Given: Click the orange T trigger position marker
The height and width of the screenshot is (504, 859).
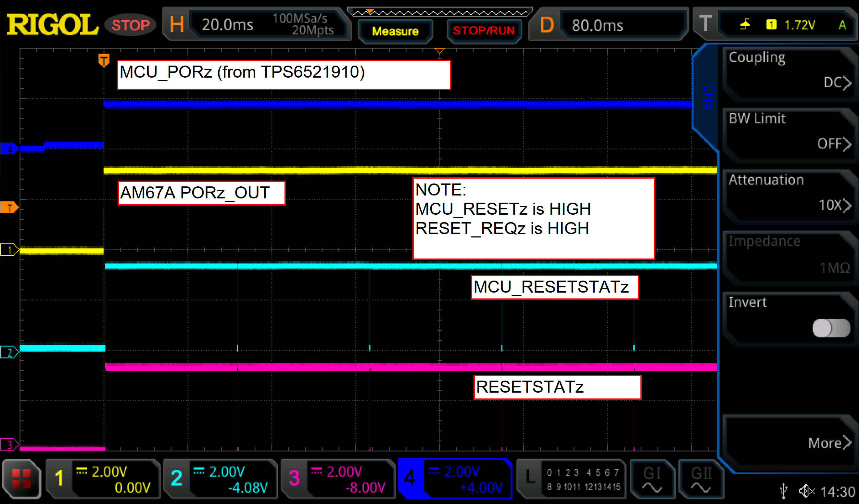Looking at the screenshot, I should coord(104,60).
